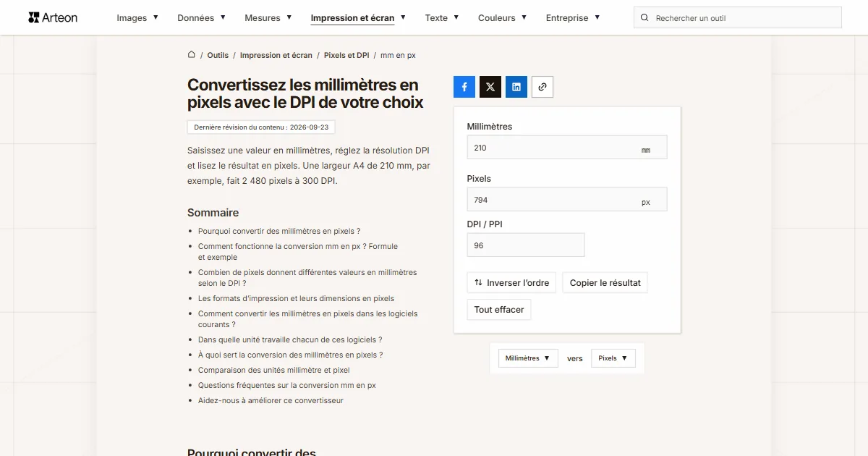Focus the Rechercher un outil search field
The width and height of the screenshot is (868, 456).
[738, 18]
